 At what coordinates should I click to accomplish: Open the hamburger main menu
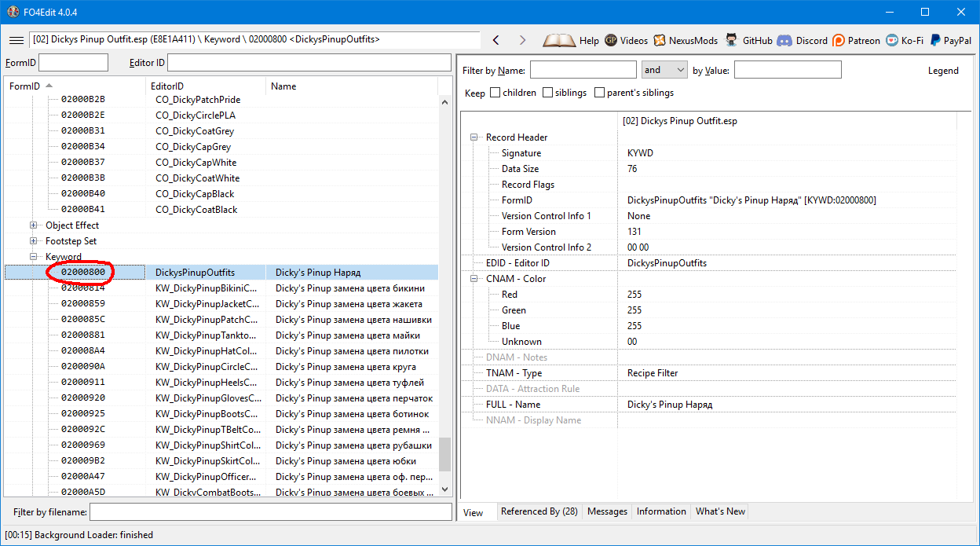(x=16, y=40)
